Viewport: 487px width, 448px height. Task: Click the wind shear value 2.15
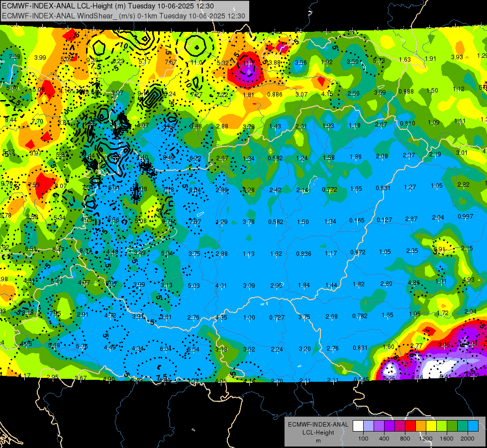click(x=467, y=248)
